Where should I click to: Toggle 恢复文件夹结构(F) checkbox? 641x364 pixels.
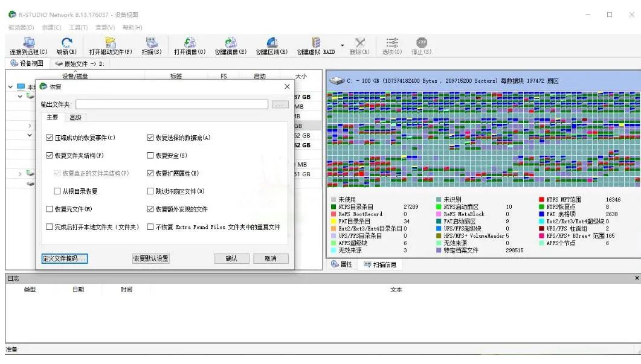click(50, 155)
